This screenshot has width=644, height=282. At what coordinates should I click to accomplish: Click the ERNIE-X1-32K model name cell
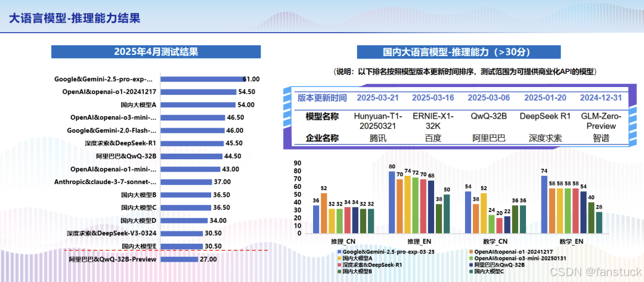433,121
